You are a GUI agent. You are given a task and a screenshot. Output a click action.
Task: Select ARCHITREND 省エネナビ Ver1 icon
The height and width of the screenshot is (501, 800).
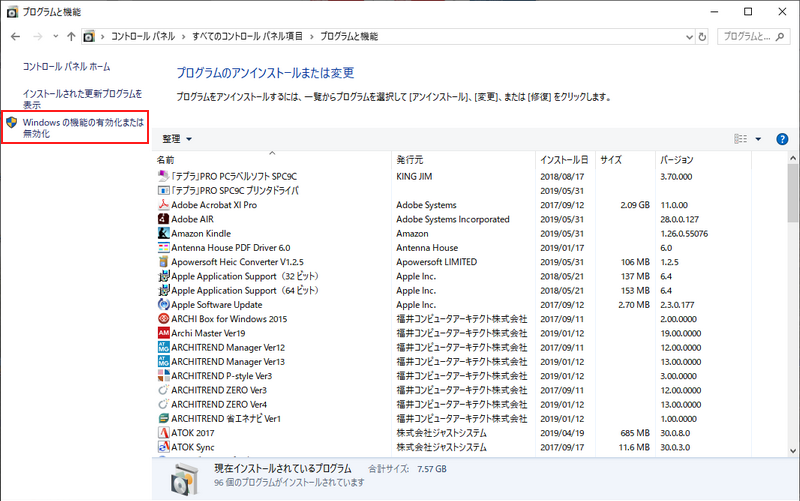click(163, 419)
